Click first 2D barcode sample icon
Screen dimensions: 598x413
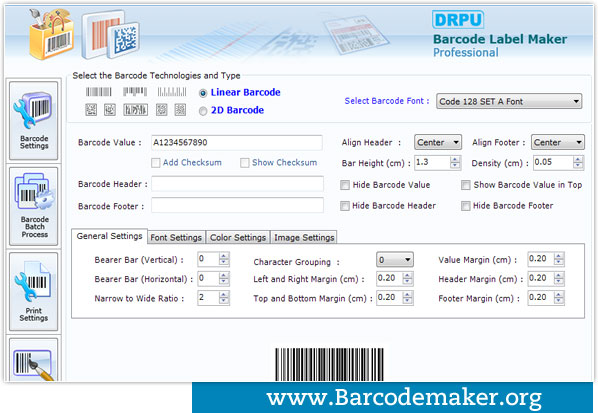tap(91, 110)
